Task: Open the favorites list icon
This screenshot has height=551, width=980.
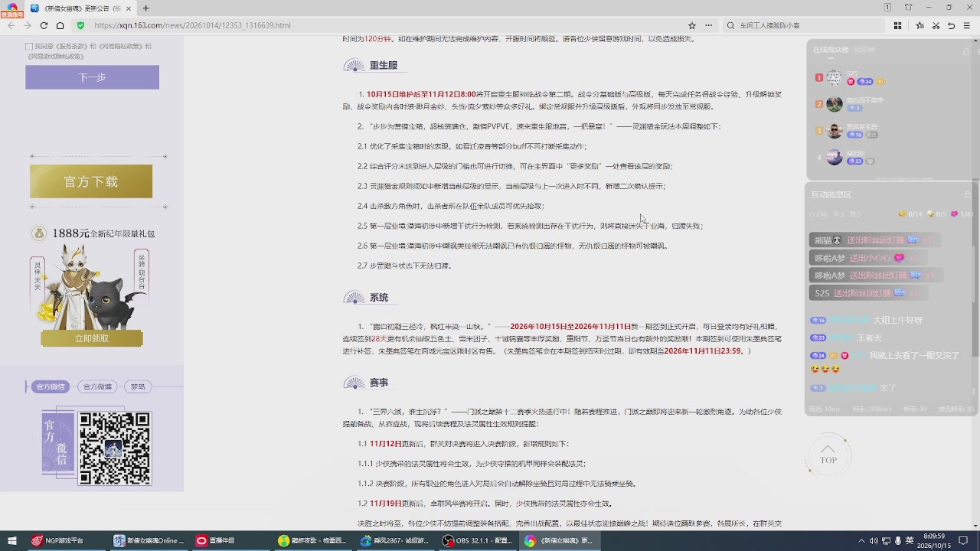Action: tap(920, 25)
